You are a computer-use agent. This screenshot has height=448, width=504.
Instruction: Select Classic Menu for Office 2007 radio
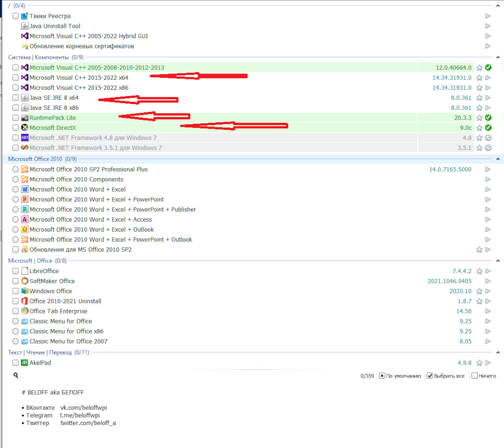15,341
